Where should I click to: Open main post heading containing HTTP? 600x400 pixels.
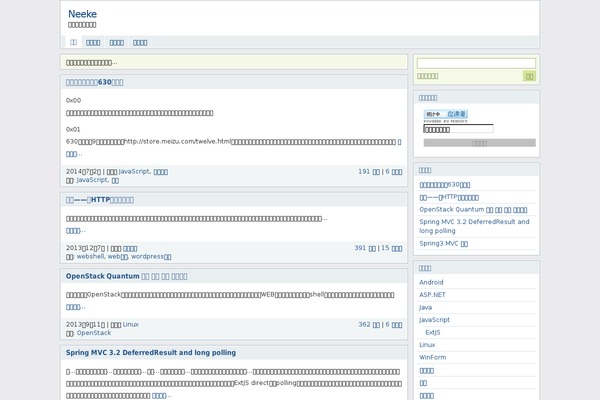100,200
